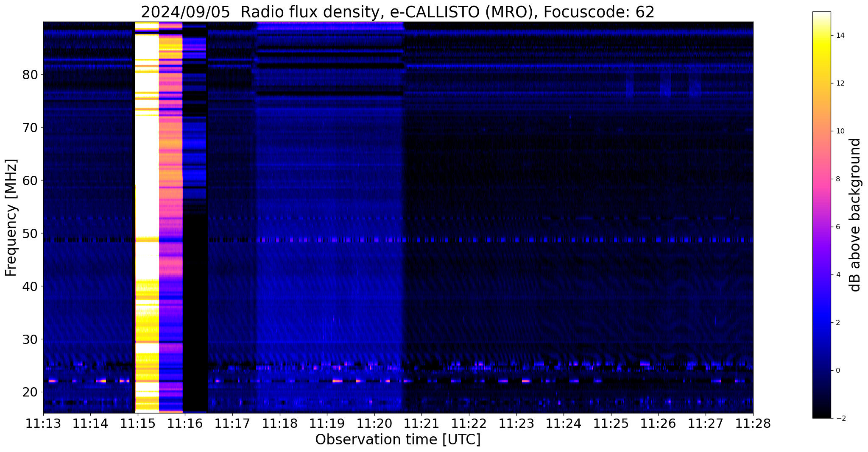The height and width of the screenshot is (452, 868).
Task: Click the pink-orange burst band right of the white one
Action: (x=171, y=217)
